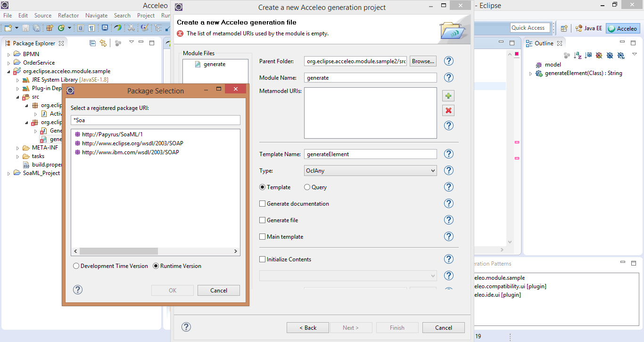Click help icon beside Generate documentation
The height and width of the screenshot is (342, 644).
point(449,203)
